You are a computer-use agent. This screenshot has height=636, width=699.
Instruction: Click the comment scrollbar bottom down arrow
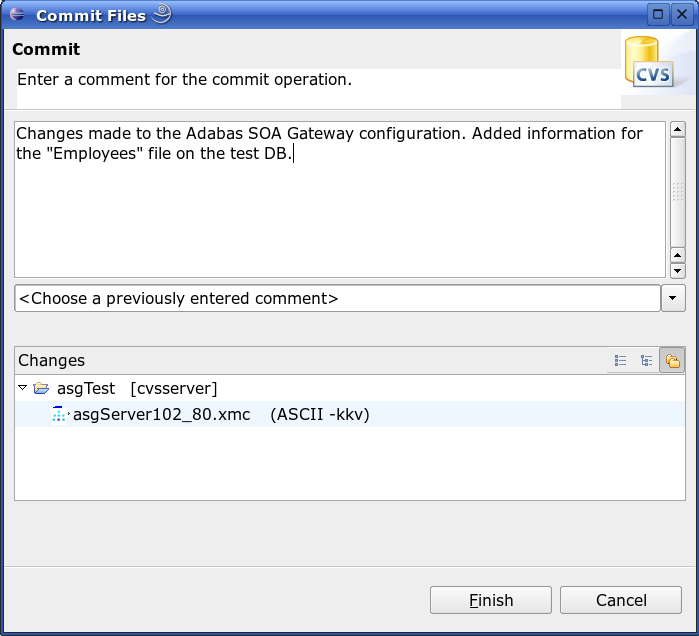pyautogui.click(x=678, y=271)
